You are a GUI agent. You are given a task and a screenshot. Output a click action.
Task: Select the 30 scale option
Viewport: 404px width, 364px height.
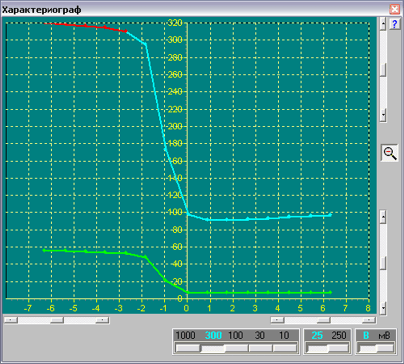(x=260, y=335)
